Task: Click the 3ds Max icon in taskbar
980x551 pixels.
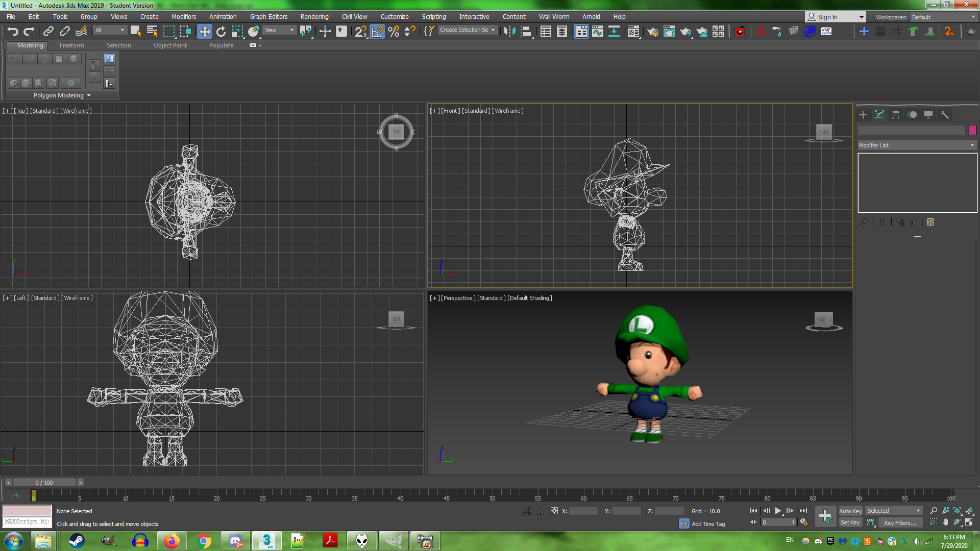Action: [266, 541]
